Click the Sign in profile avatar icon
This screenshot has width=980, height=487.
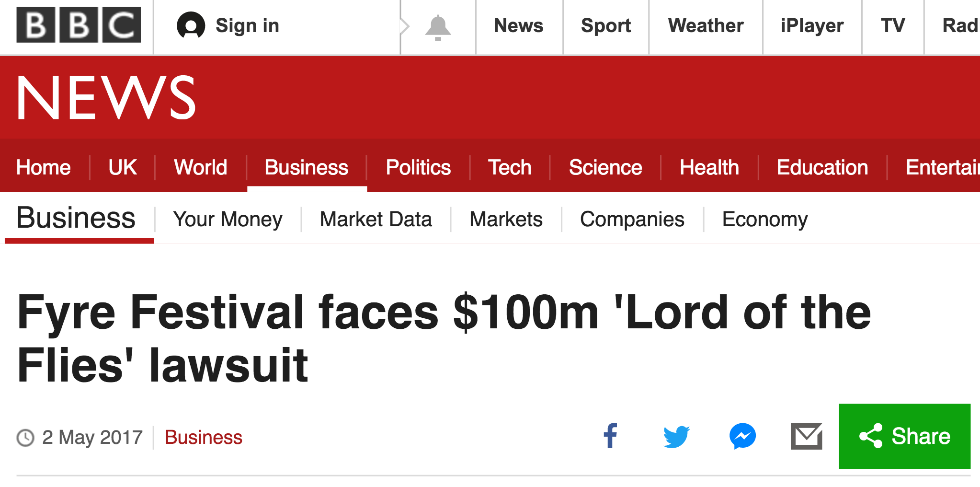pyautogui.click(x=191, y=25)
